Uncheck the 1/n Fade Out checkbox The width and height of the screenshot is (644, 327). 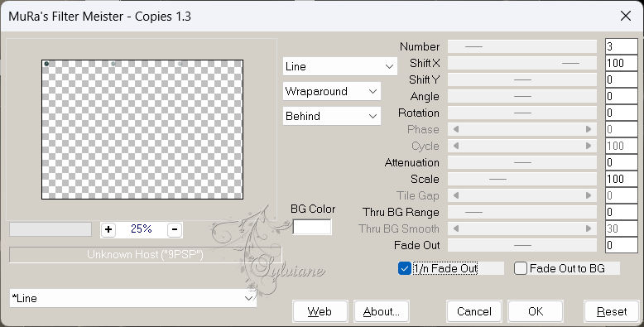pyautogui.click(x=405, y=269)
